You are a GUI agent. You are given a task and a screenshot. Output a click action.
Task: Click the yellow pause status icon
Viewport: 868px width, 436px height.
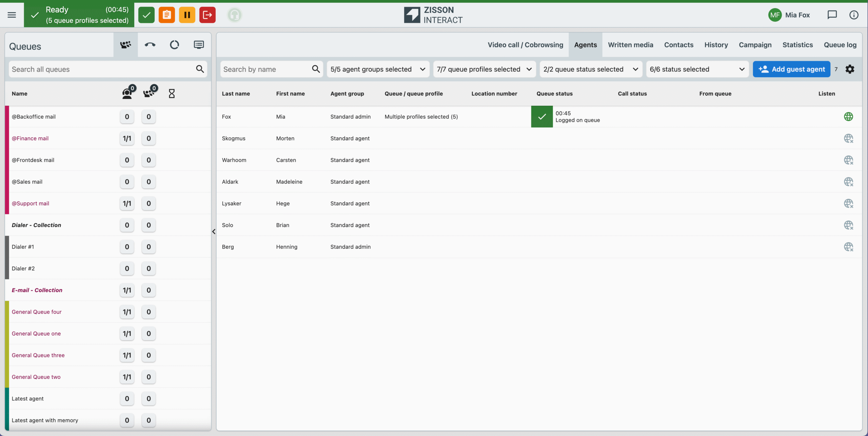pos(187,15)
